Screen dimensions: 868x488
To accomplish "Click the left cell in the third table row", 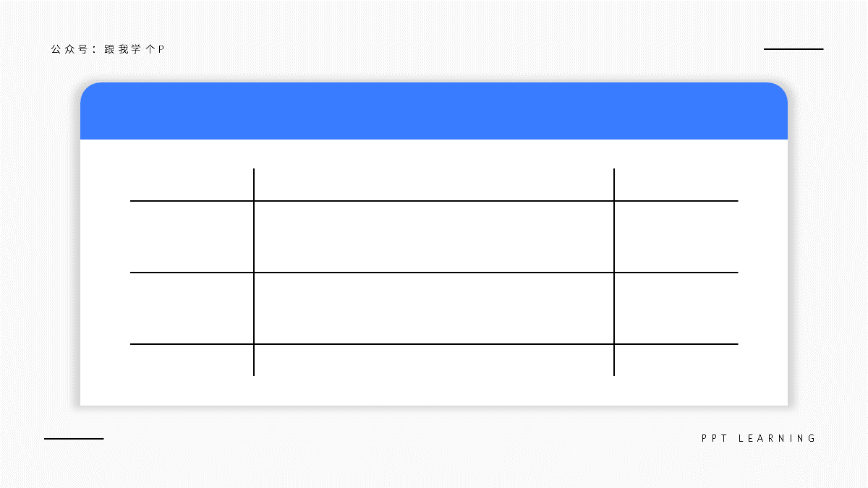I will point(192,308).
